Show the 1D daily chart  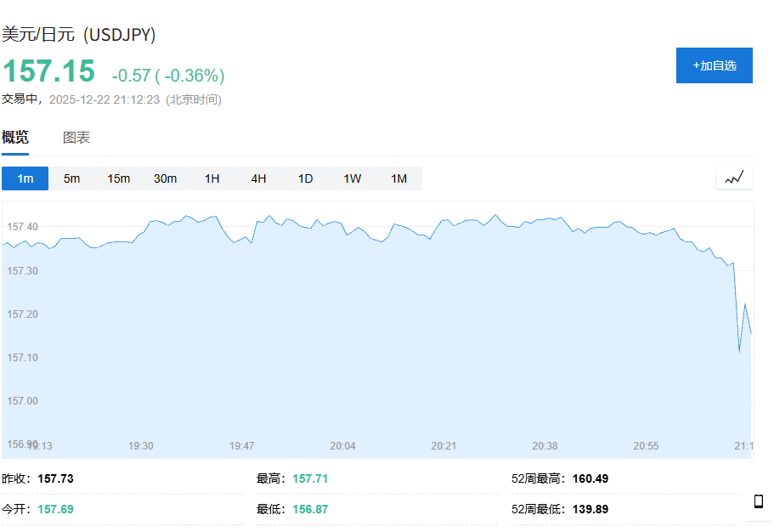point(306,178)
